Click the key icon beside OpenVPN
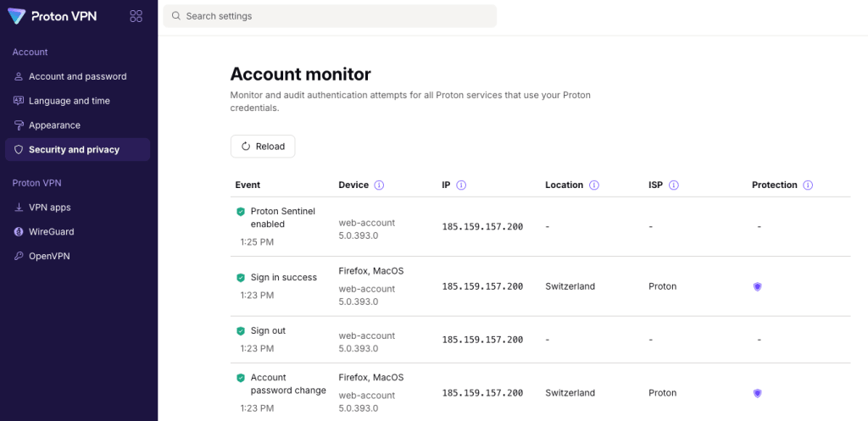 pyautogui.click(x=19, y=256)
